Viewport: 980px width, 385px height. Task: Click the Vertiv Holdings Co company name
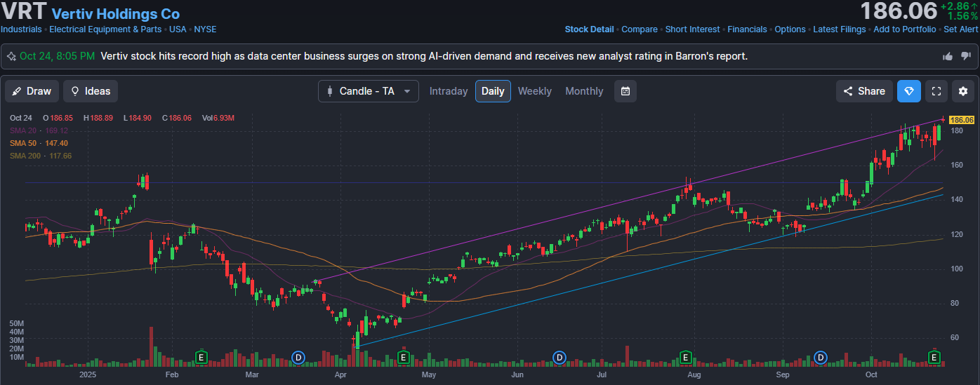pos(116,14)
